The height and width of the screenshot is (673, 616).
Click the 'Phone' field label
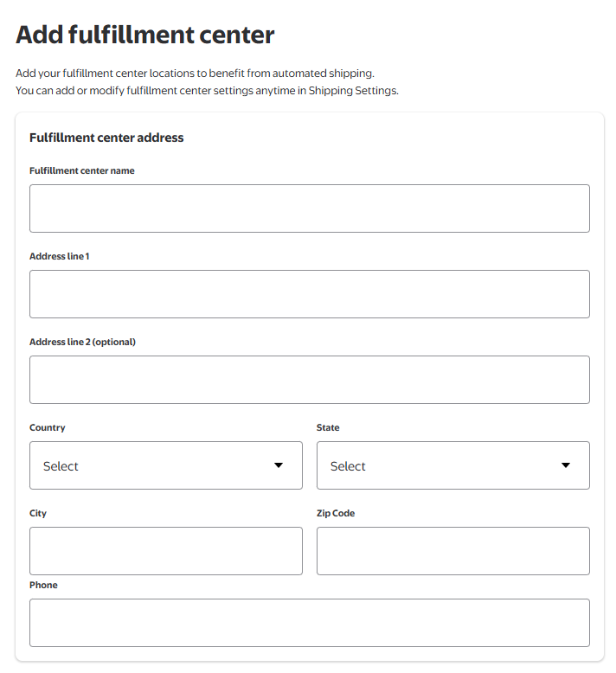click(43, 585)
